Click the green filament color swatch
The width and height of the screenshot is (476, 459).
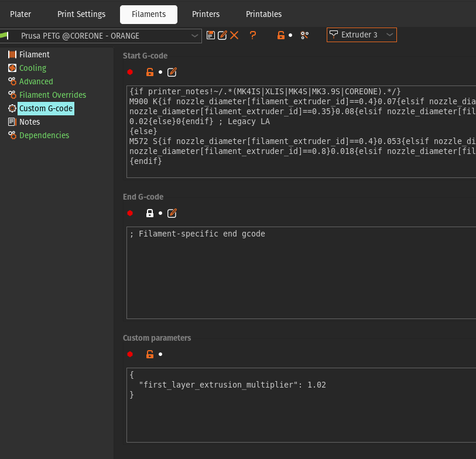point(4,36)
